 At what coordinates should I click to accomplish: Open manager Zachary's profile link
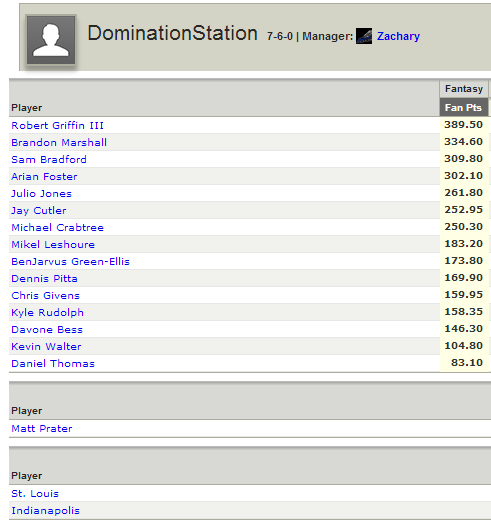[x=398, y=36]
